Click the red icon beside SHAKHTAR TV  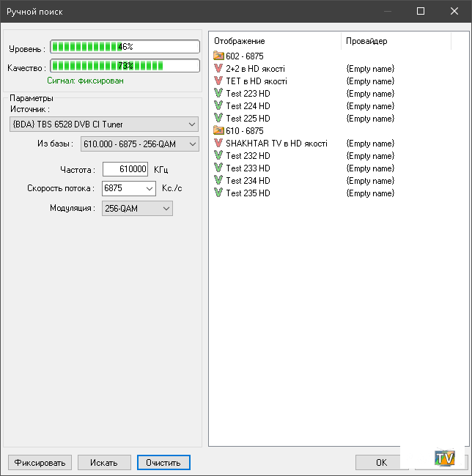218,144
